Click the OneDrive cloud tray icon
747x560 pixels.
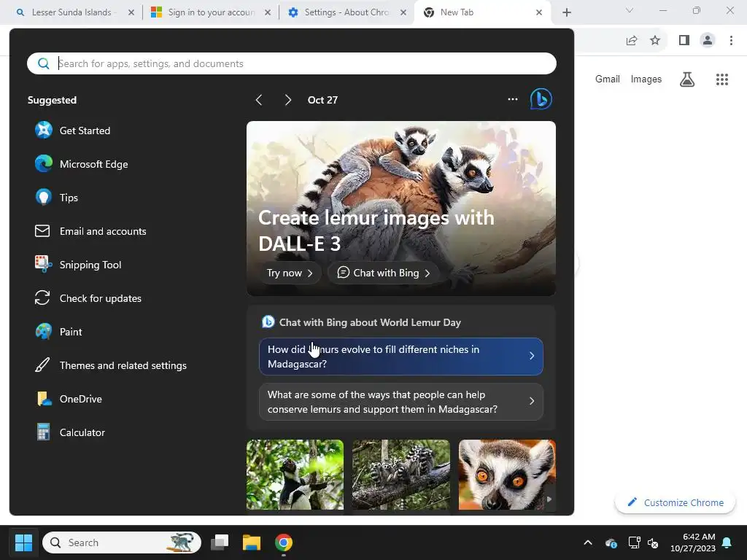click(x=611, y=542)
